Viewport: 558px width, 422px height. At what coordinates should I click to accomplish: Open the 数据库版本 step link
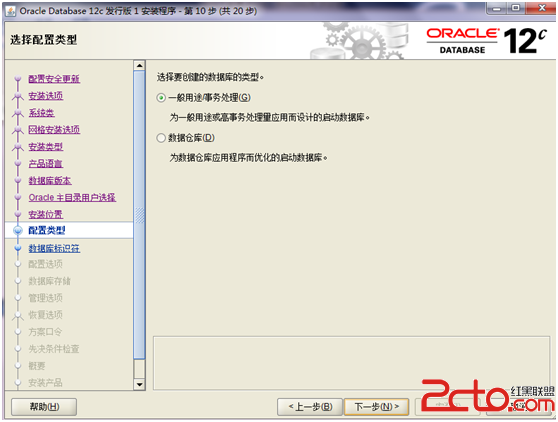click(50, 180)
